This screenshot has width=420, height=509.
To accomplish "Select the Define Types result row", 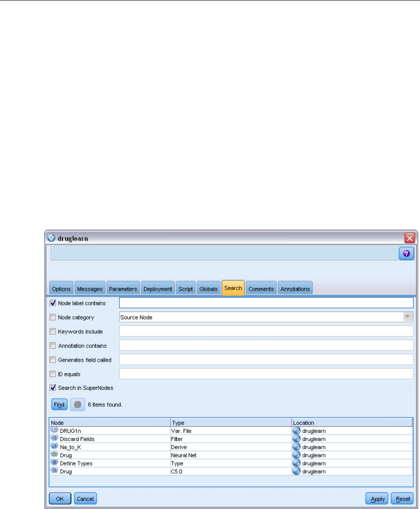I will 231,463.
